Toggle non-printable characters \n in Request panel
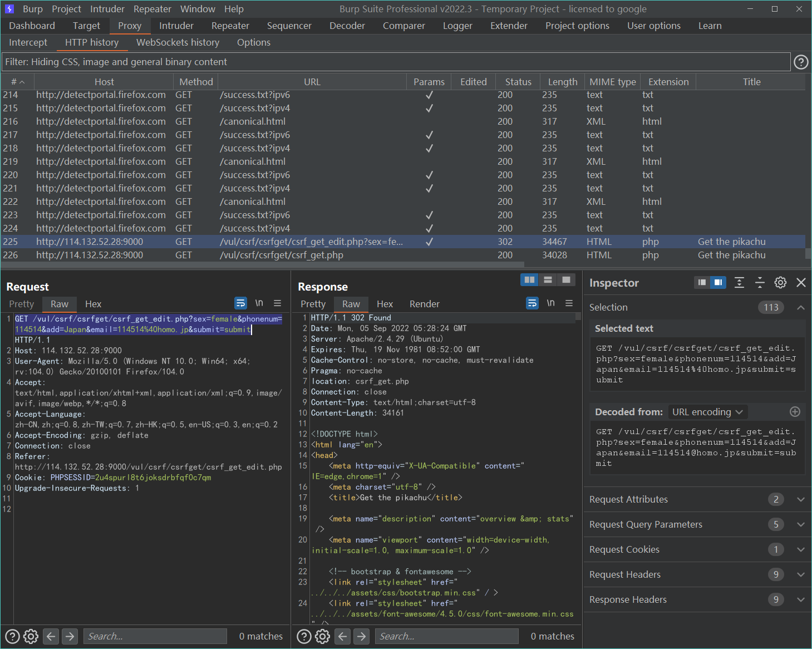Screen dimensions: 812x649 point(259,303)
